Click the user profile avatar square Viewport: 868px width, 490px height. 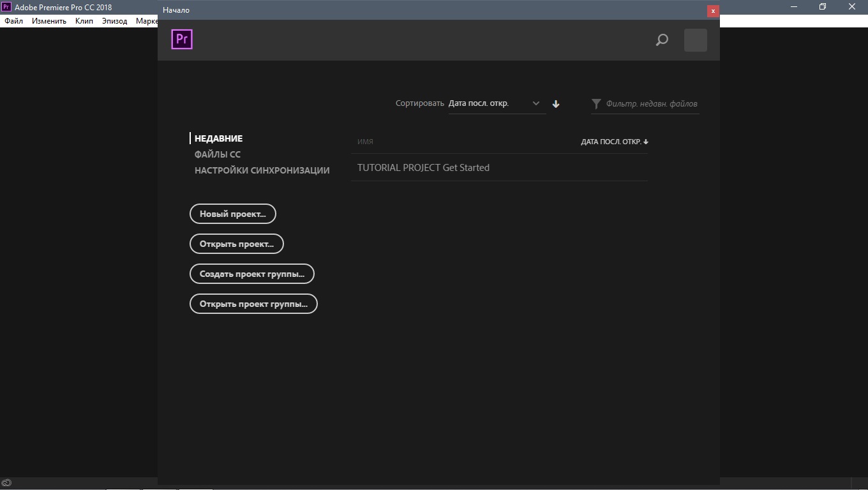click(x=695, y=40)
